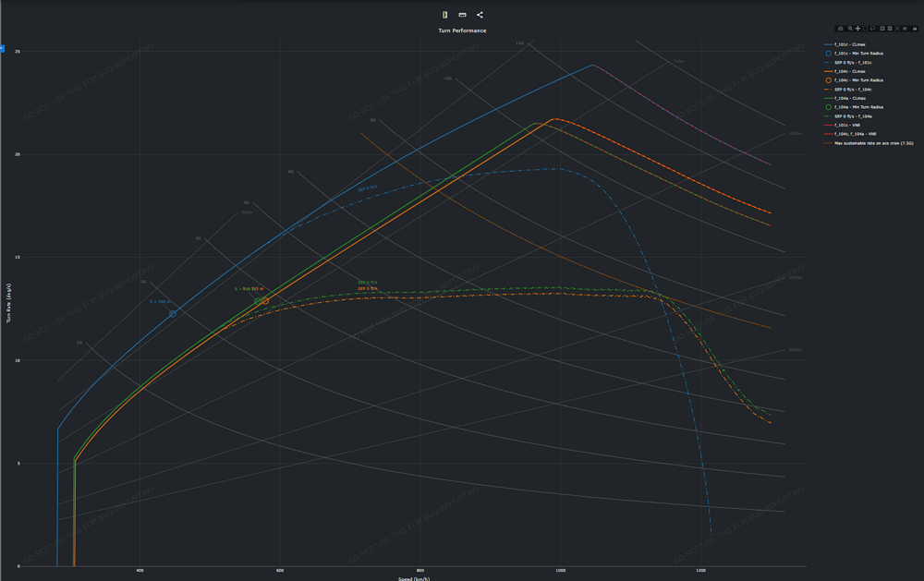Click the 12G load factor line label

click(519, 43)
